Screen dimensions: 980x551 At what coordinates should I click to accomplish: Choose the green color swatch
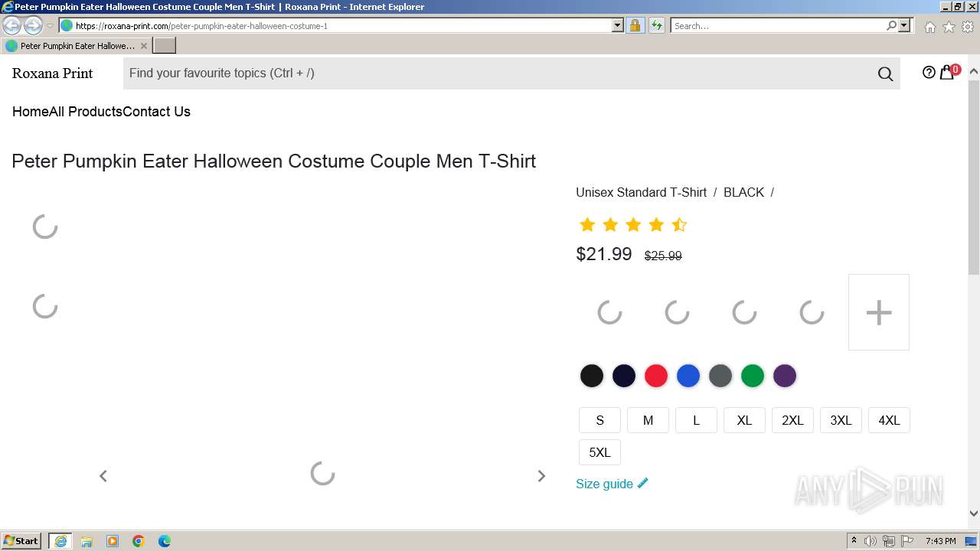coord(753,376)
